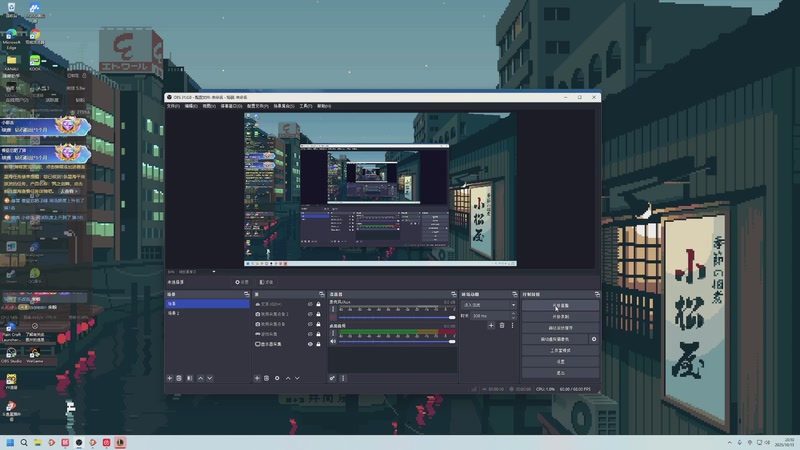Float the Sources dock using its header icon
The image size is (800, 450).
tap(321, 294)
